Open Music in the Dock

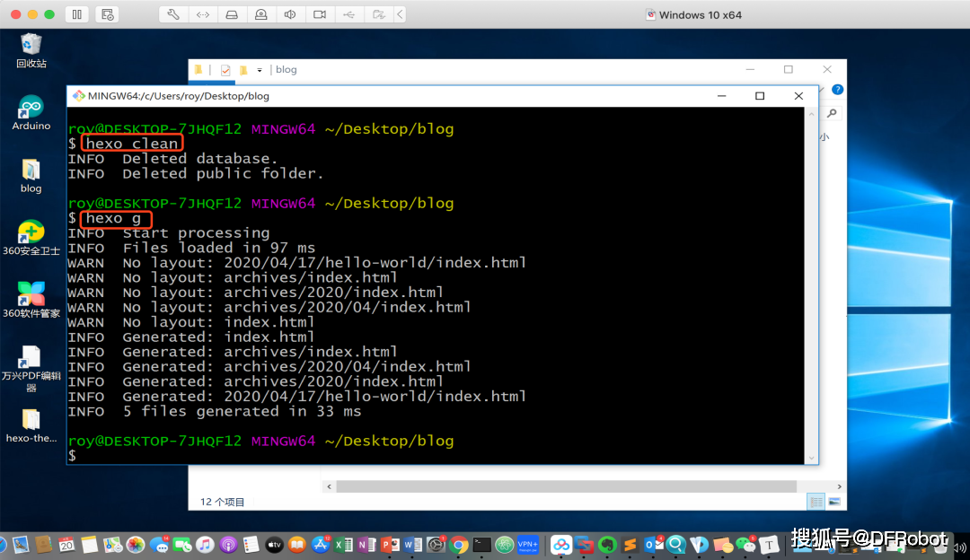(x=205, y=545)
